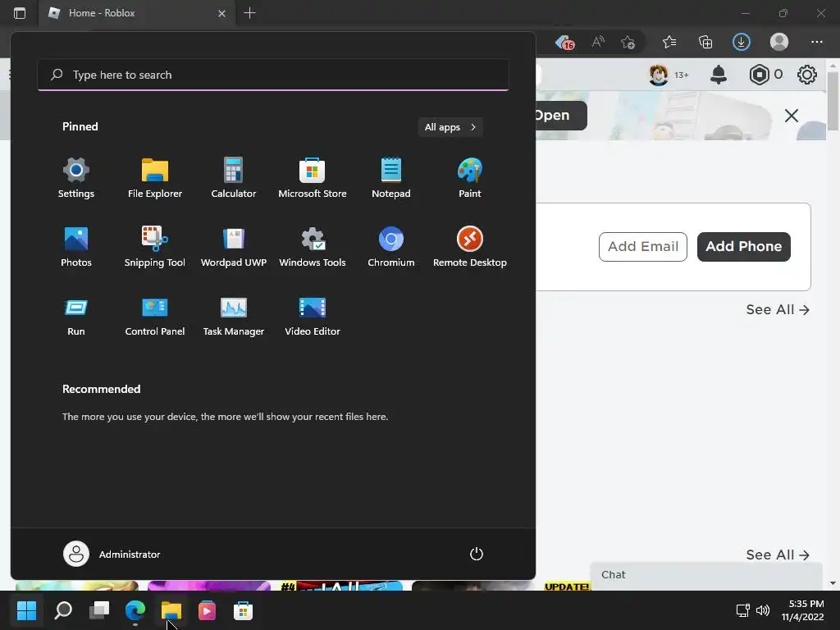Viewport: 840px width, 630px height.
Task: Open the clock showing 5:35 PM
Action: pyautogui.click(x=802, y=610)
